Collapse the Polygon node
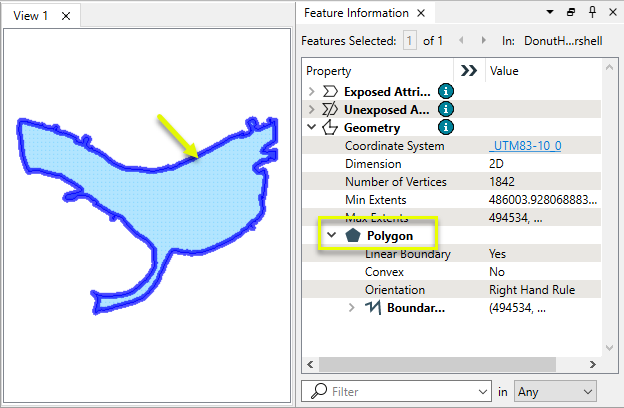 (331, 236)
